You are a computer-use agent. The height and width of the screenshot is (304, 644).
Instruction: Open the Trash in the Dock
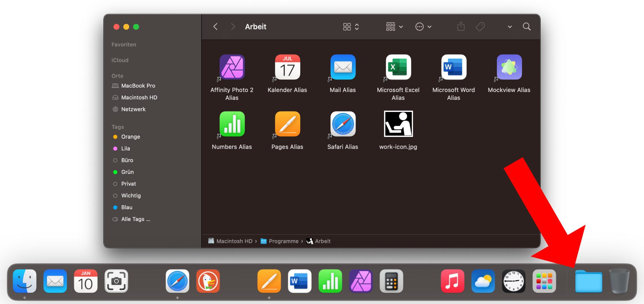[x=619, y=281]
